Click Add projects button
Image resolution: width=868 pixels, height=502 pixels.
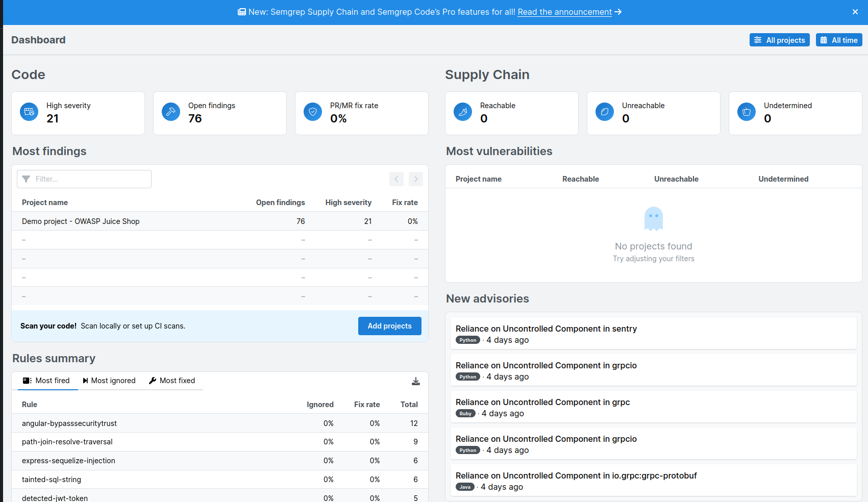[x=390, y=326]
